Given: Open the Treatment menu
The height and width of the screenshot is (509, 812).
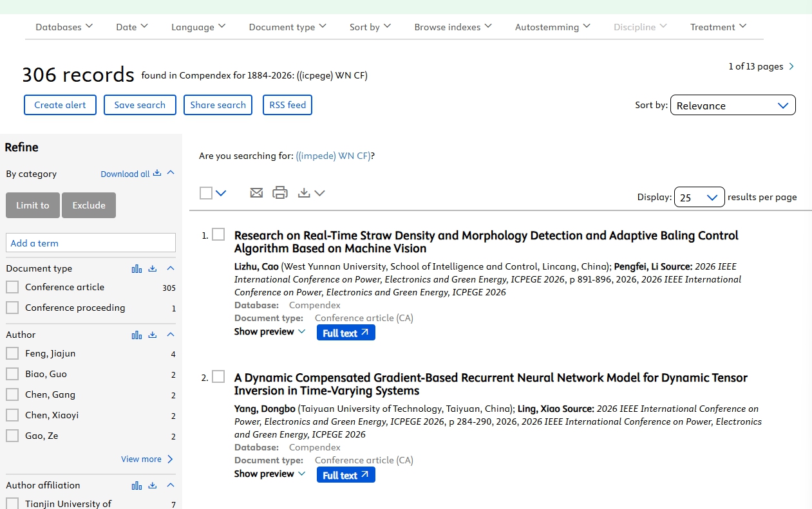Looking at the screenshot, I should tap(719, 26).
